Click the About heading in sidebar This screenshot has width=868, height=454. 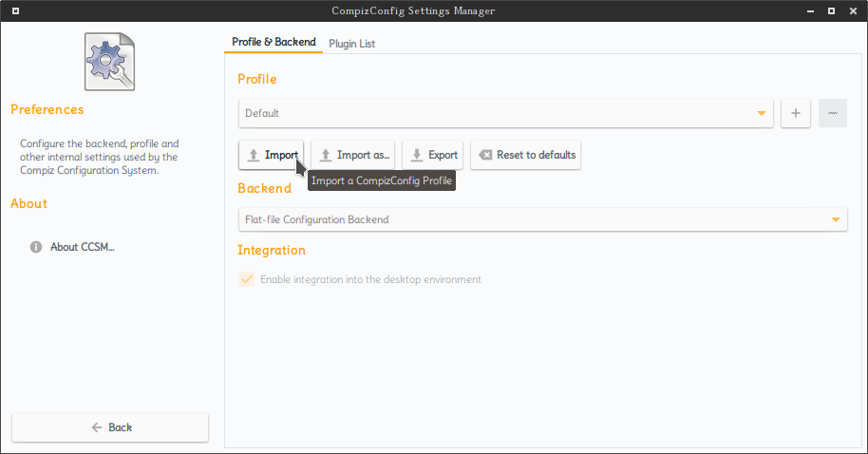tap(28, 204)
